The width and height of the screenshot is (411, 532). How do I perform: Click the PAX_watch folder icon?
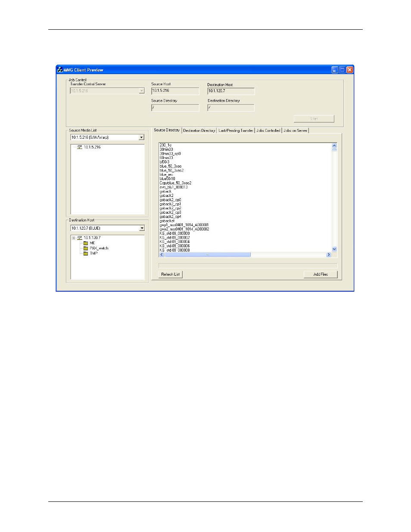[86, 248]
